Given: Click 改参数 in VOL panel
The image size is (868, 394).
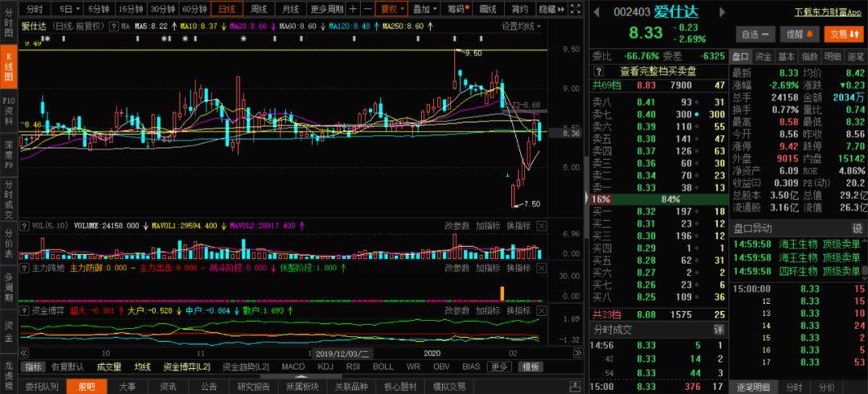Looking at the screenshot, I should point(457,226).
